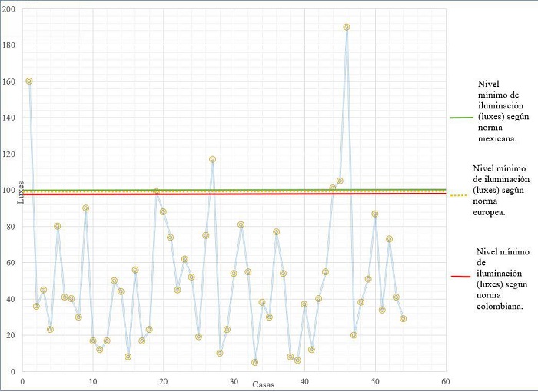The image size is (538, 392).
Task: Select the data marker at 80 luxes near case 5
Action: click(x=58, y=226)
